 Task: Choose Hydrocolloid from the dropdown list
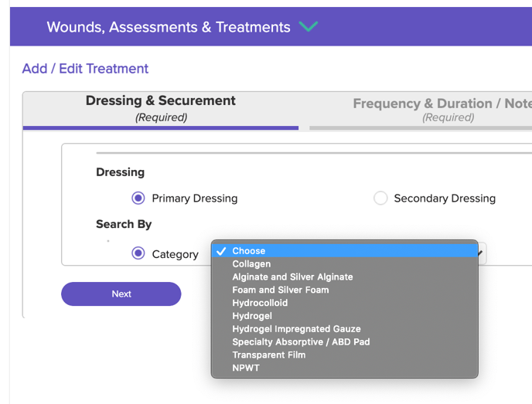pos(260,304)
